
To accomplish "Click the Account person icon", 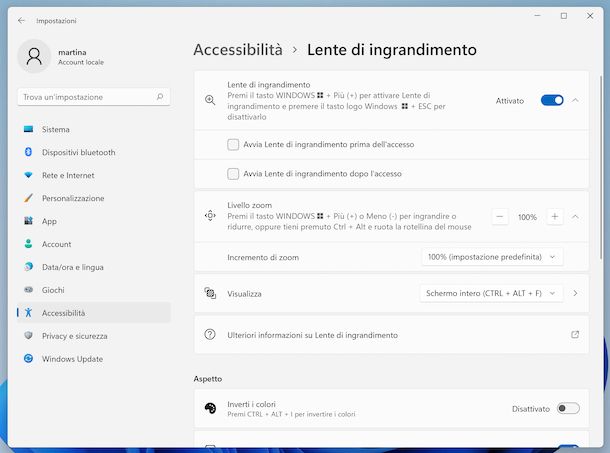I will pyautogui.click(x=28, y=244).
